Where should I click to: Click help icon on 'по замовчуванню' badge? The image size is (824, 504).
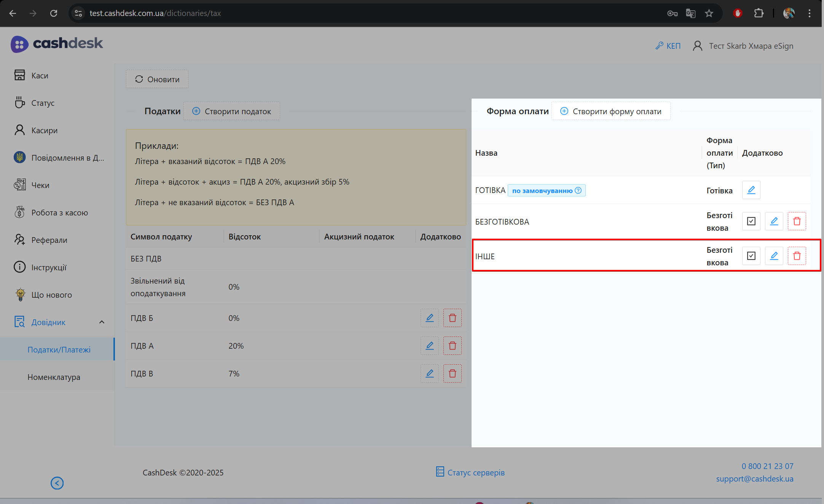click(x=578, y=190)
